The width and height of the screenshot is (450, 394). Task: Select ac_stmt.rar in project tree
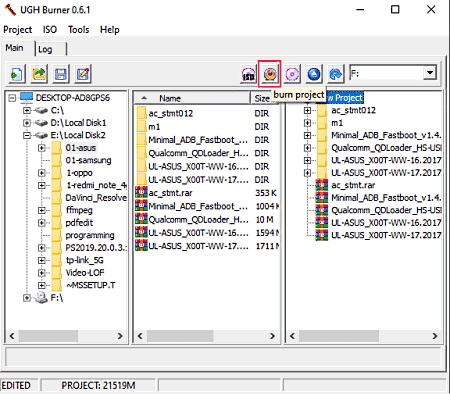click(x=353, y=185)
